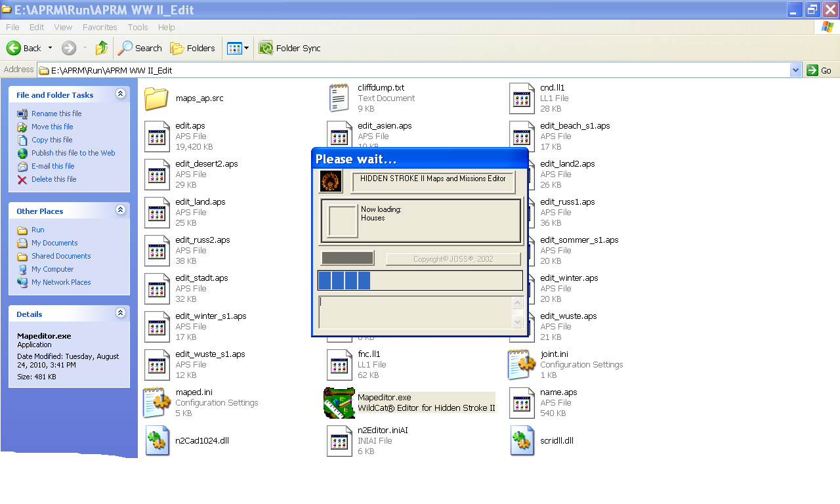Open the File menu
Screen dimensions: 840x504
tap(12, 27)
